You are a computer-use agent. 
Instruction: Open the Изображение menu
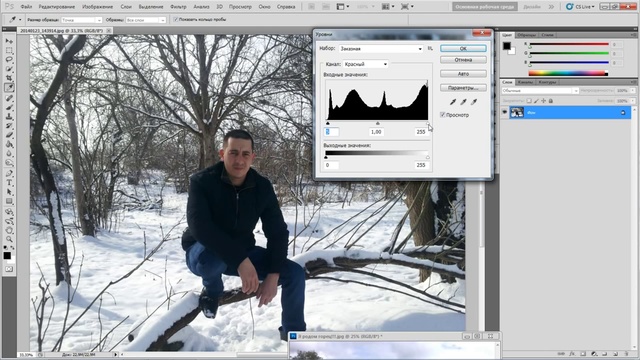point(98,7)
